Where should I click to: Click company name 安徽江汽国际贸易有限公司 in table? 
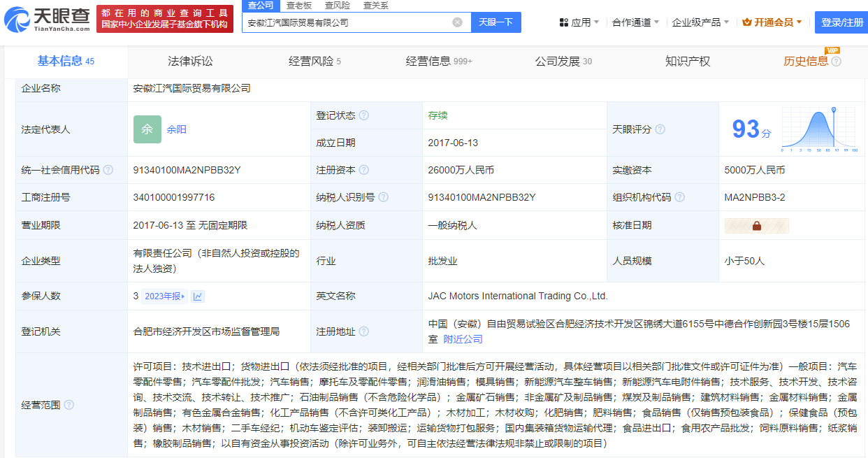[191, 88]
